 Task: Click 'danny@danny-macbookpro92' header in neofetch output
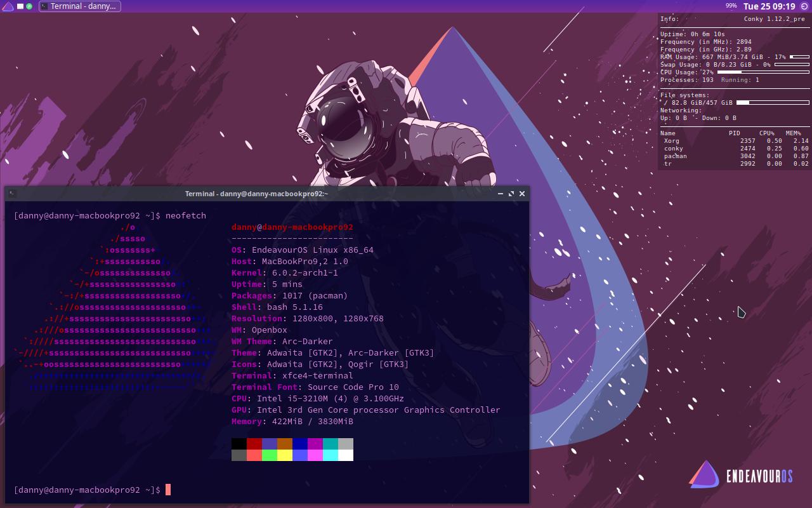292,227
